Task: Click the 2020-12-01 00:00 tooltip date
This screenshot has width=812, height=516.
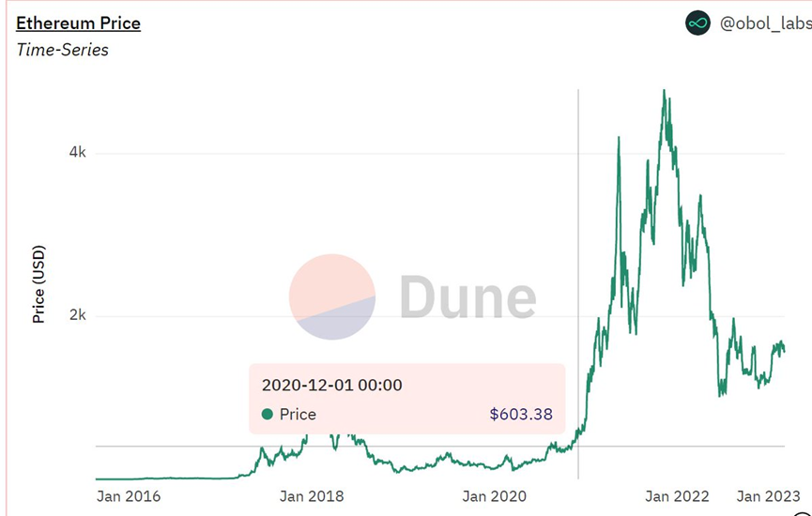Action: (331, 385)
